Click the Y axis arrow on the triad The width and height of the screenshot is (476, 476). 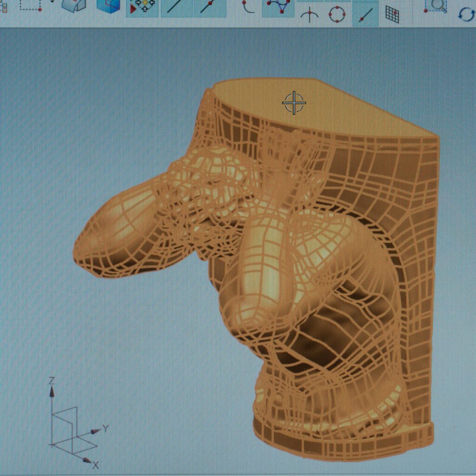[98, 430]
